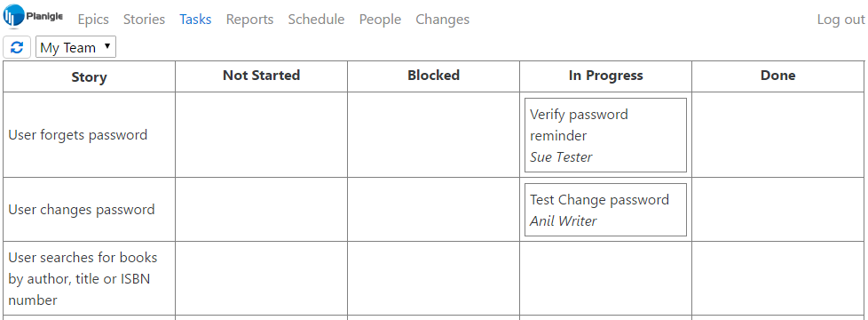868x320 pixels.
Task: Click the Not Started column header
Action: pos(261,76)
